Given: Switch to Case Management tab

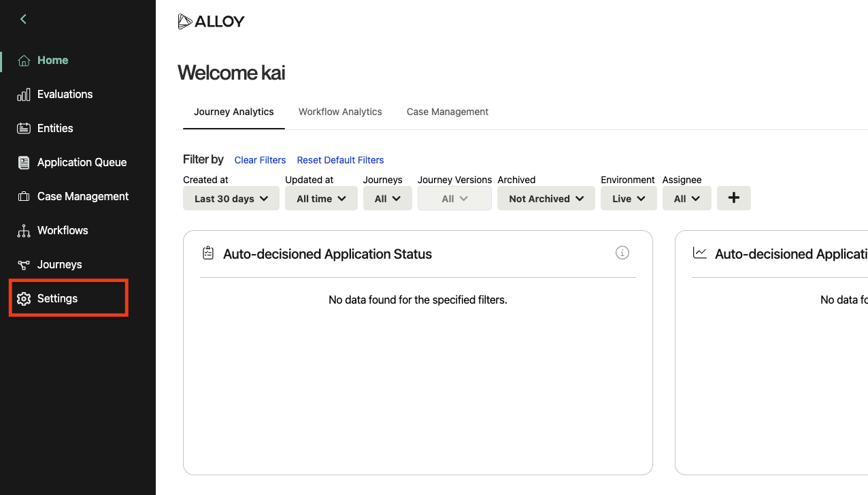Looking at the screenshot, I should [x=448, y=112].
